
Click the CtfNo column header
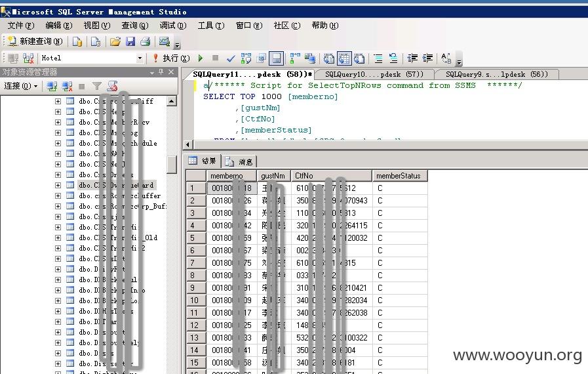332,176
